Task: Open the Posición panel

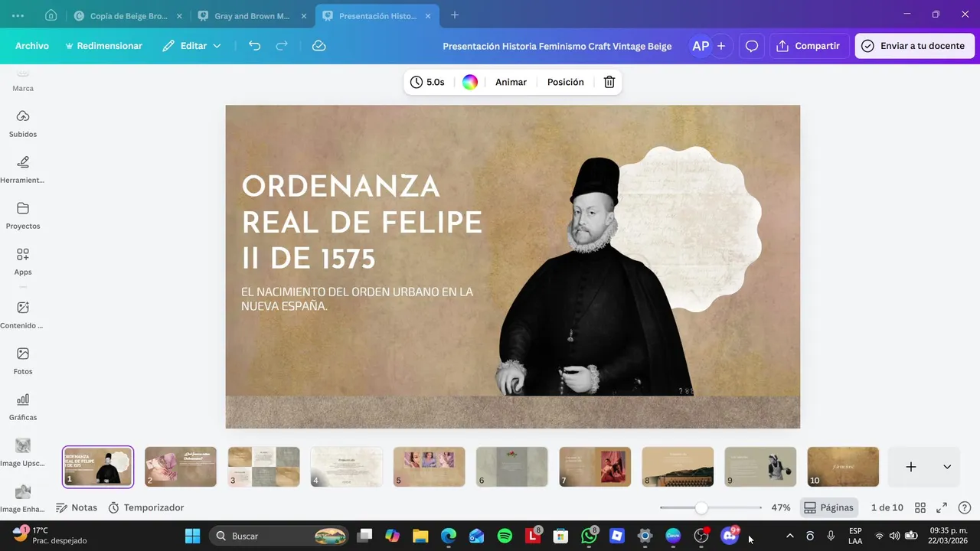Action: pos(566,82)
